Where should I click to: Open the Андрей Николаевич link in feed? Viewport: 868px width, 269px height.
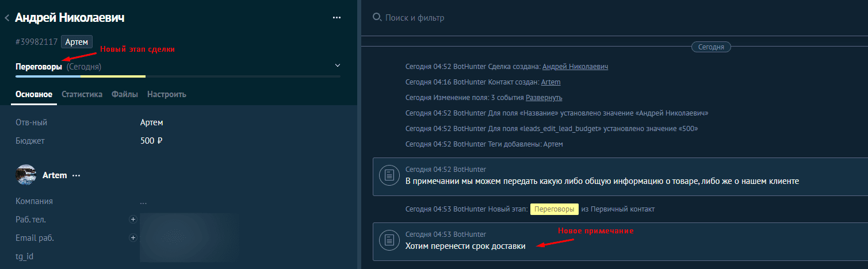[575, 67]
